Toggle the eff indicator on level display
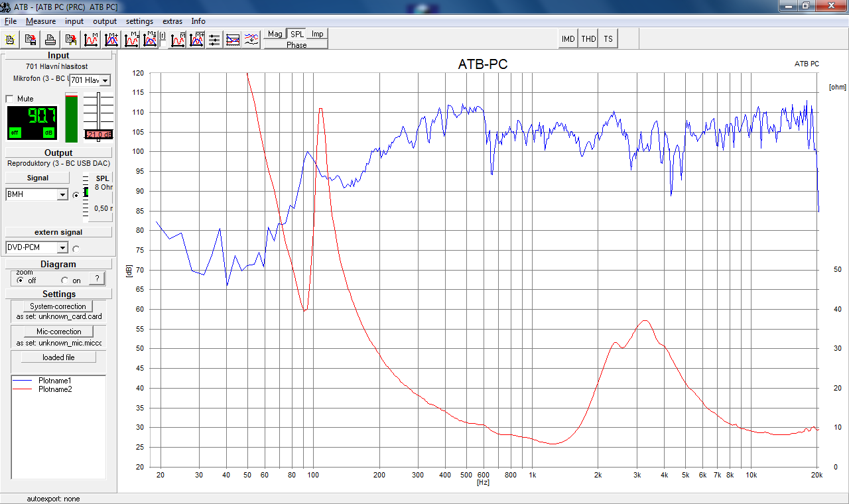The image size is (849, 504). pyautogui.click(x=15, y=133)
